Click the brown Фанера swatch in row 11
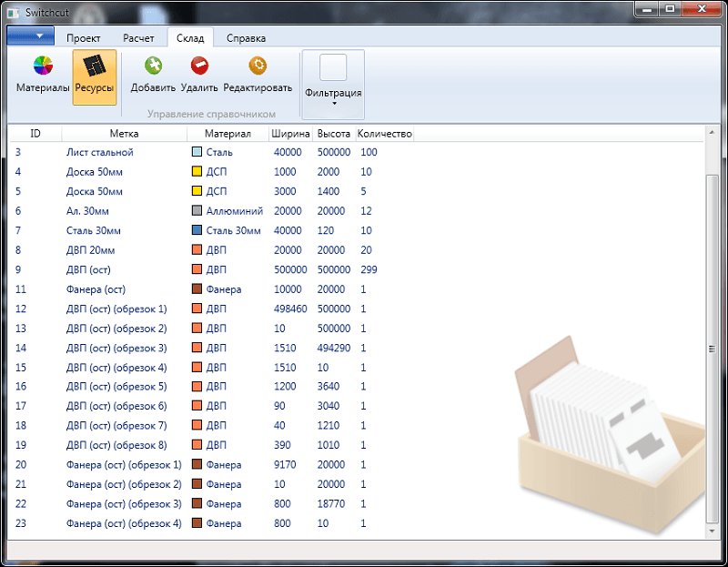This screenshot has width=728, height=567. pyautogui.click(x=197, y=289)
